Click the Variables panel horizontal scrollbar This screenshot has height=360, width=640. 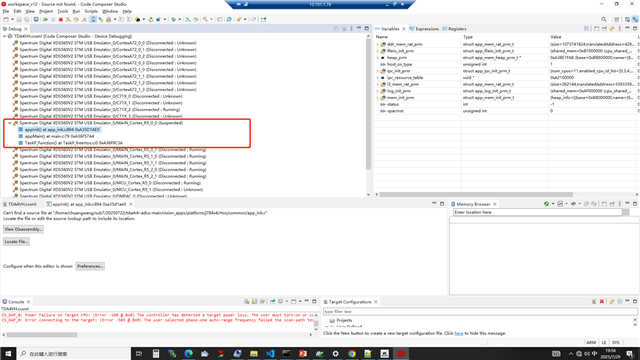tap(476, 194)
